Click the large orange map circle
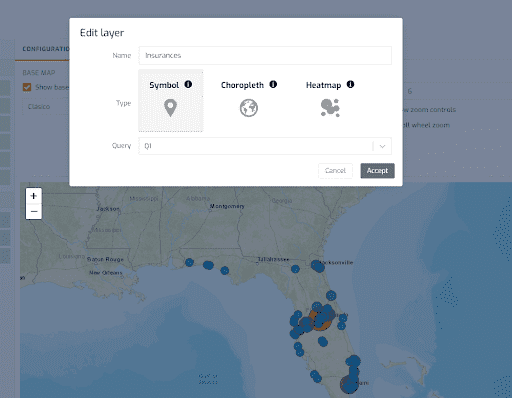Screen dimensions: 512x398 (319, 320)
